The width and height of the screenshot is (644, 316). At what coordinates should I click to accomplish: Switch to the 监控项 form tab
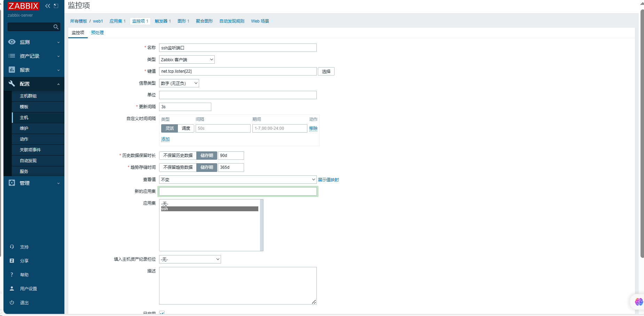click(x=78, y=32)
